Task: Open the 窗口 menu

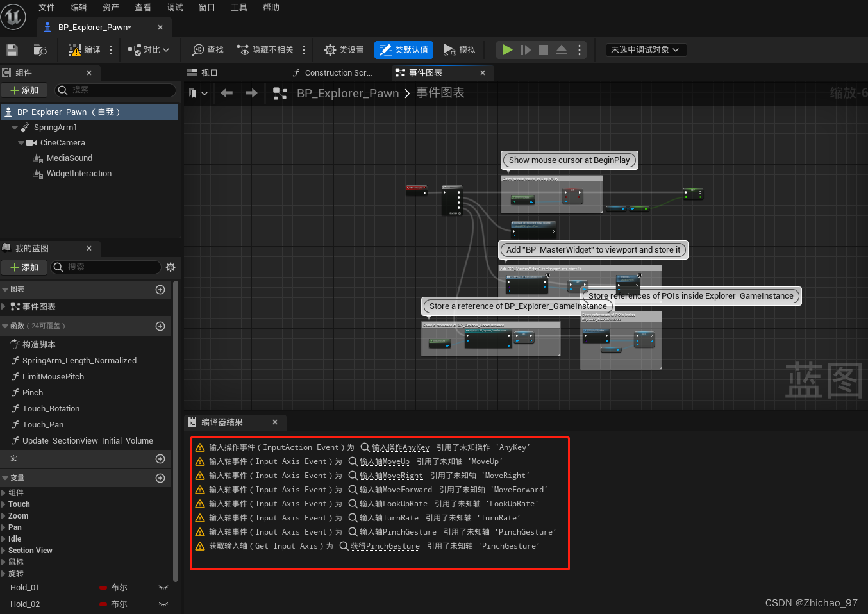Action: coord(206,8)
